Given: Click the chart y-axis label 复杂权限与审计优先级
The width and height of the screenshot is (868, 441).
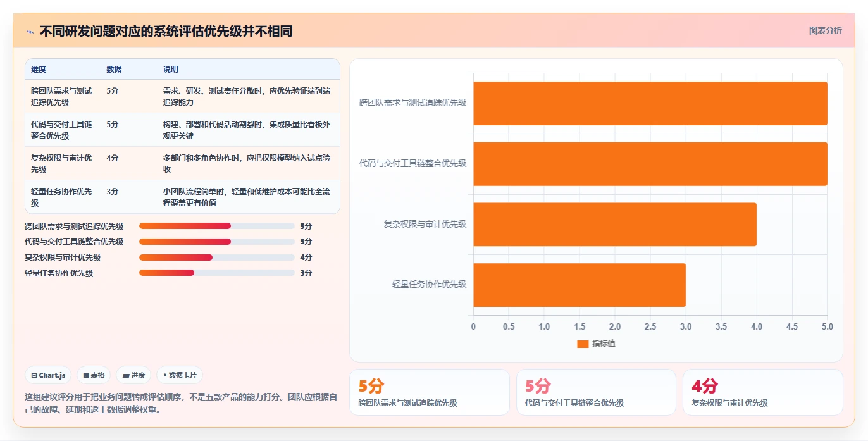Looking at the screenshot, I should 425,224.
